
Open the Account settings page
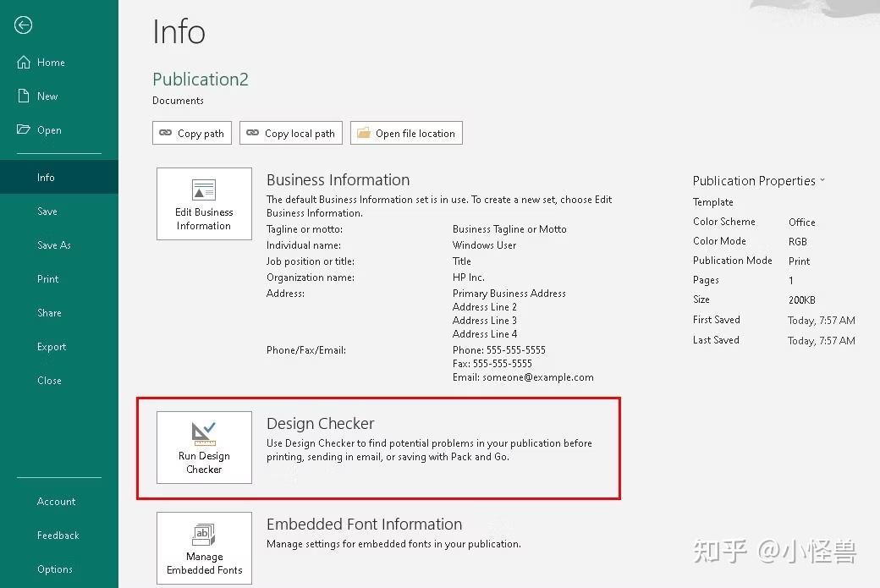point(56,501)
